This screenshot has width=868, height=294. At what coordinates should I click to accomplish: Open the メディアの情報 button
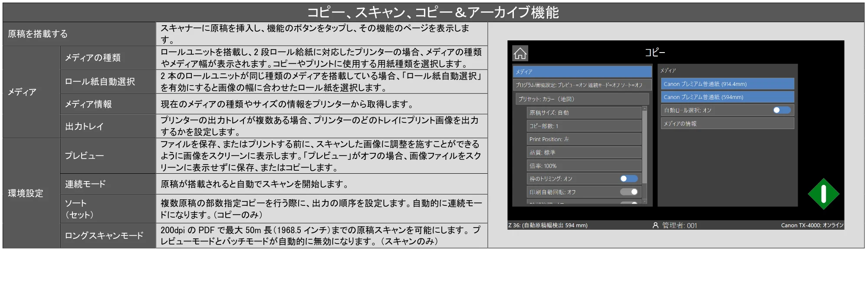click(x=727, y=123)
